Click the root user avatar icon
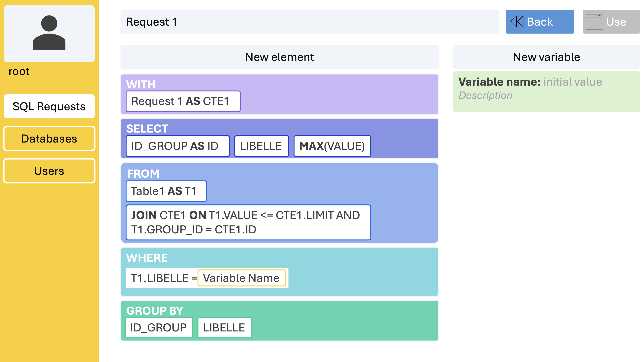This screenshot has height=362, width=644. tap(49, 33)
